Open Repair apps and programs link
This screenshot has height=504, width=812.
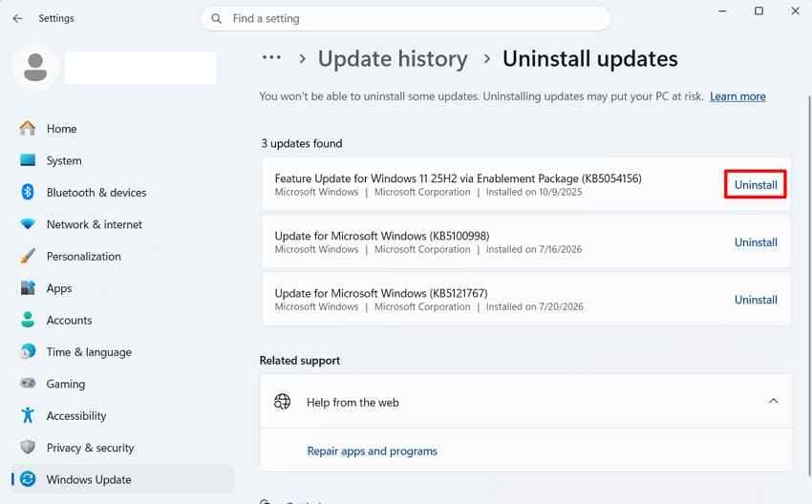click(x=372, y=451)
